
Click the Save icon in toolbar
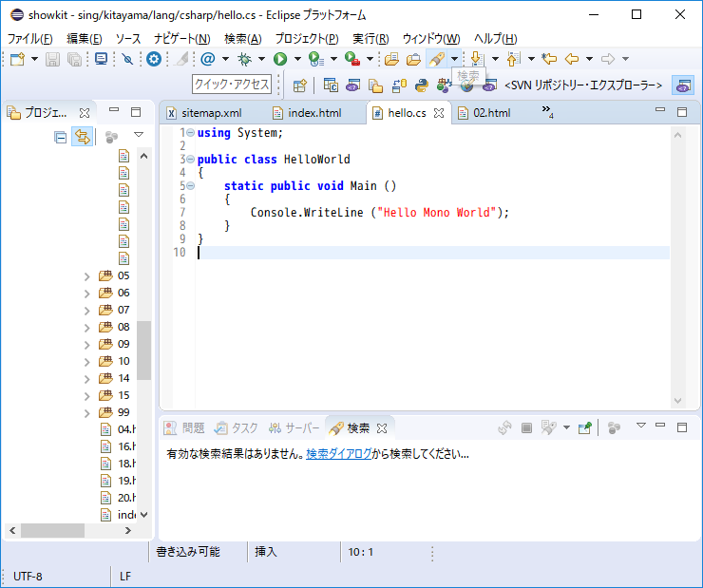click(x=52, y=59)
